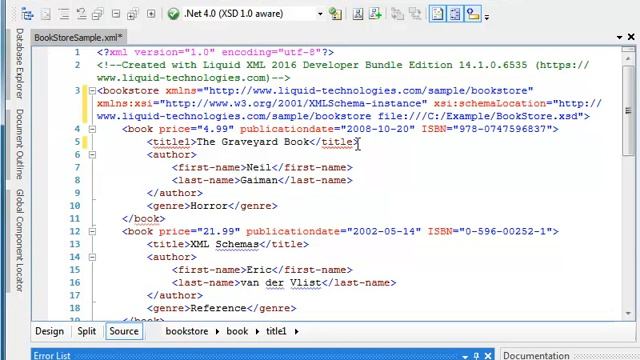Viewport: 640px width, 360px height.
Task: Click the price value "4.99" on line 4
Action: [216, 129]
